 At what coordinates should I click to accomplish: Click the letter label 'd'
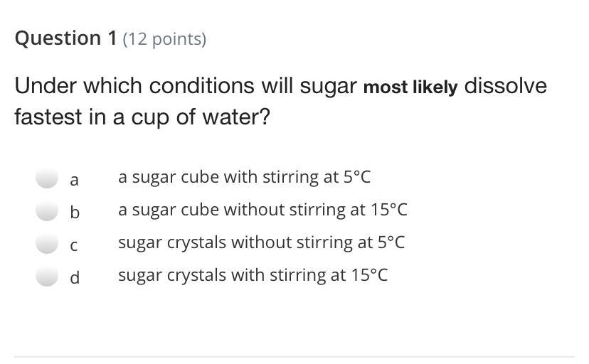tap(75, 277)
